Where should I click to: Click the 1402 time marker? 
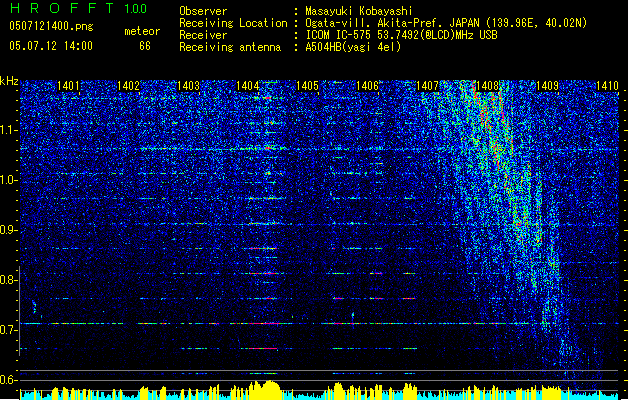[128, 86]
